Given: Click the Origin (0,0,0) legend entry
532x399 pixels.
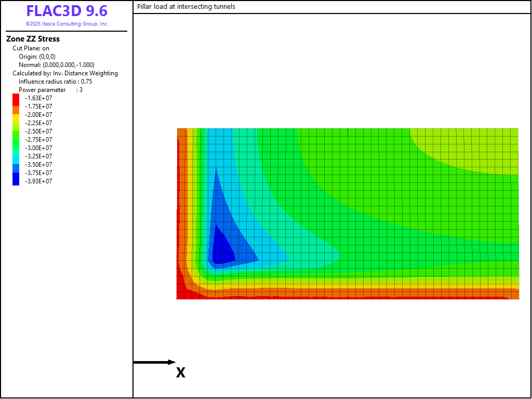Looking at the screenshot, I should click(37, 57).
